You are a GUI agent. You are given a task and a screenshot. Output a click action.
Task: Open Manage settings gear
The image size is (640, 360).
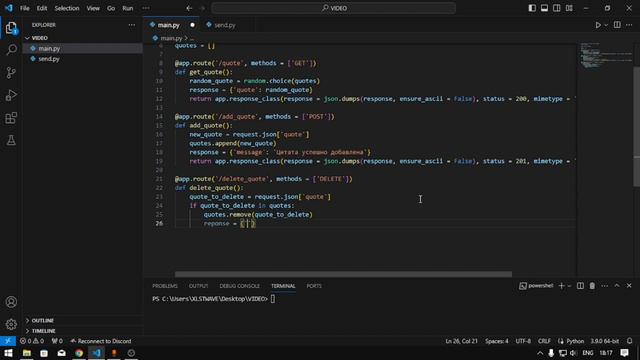click(x=11, y=324)
